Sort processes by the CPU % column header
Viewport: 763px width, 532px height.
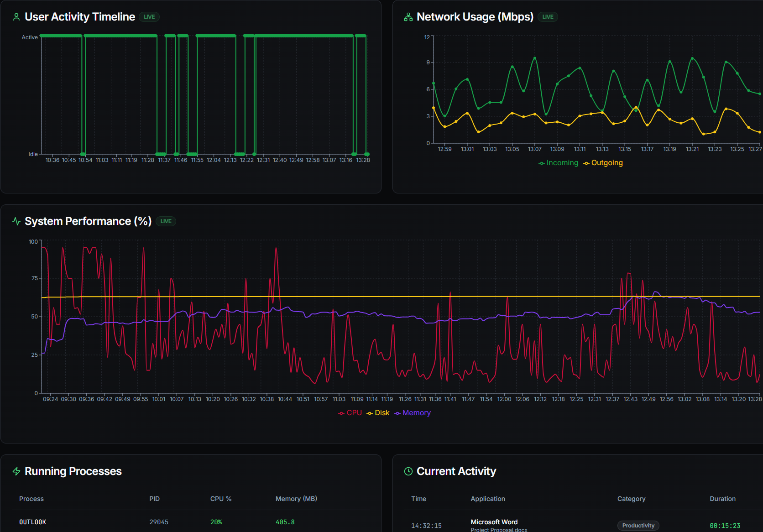221,499
